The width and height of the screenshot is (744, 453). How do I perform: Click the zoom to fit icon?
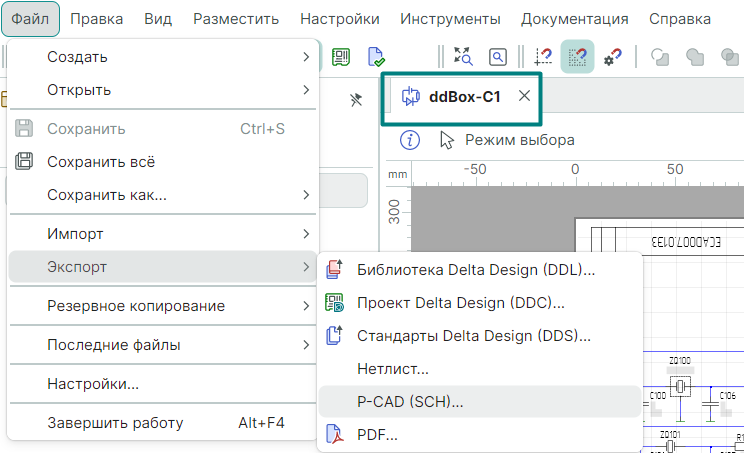pyautogui.click(x=464, y=58)
